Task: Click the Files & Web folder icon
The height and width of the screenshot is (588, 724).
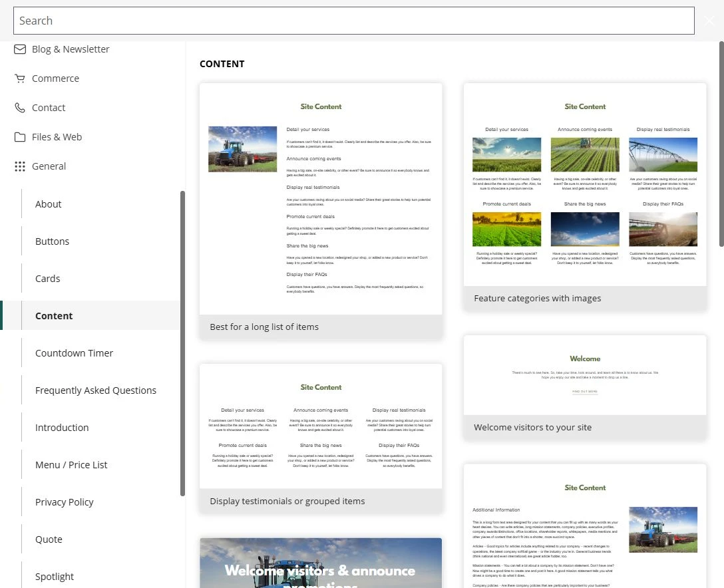Action: pos(20,137)
